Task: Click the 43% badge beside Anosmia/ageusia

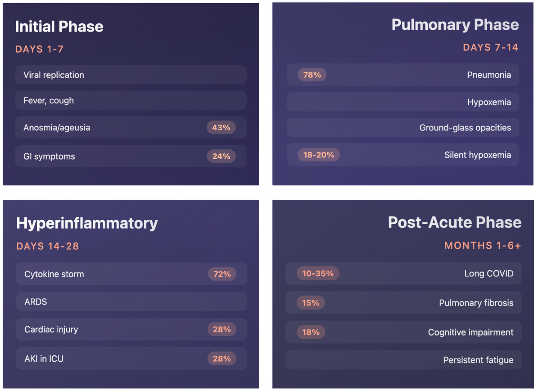Action: pyautogui.click(x=221, y=128)
